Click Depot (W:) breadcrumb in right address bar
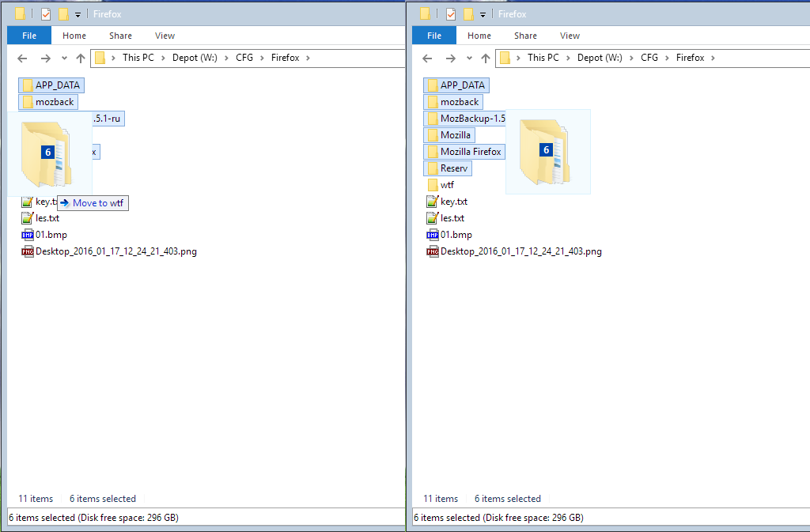 tap(601, 58)
